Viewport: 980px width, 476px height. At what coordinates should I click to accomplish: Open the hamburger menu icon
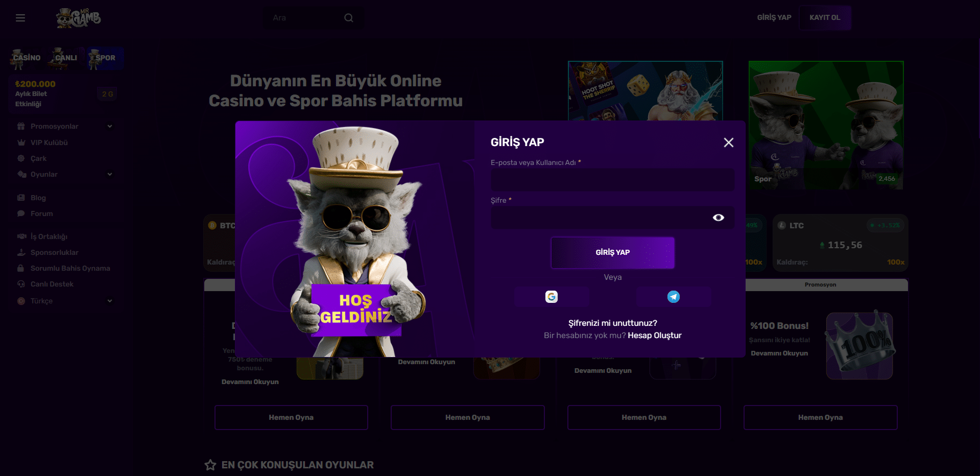20,18
